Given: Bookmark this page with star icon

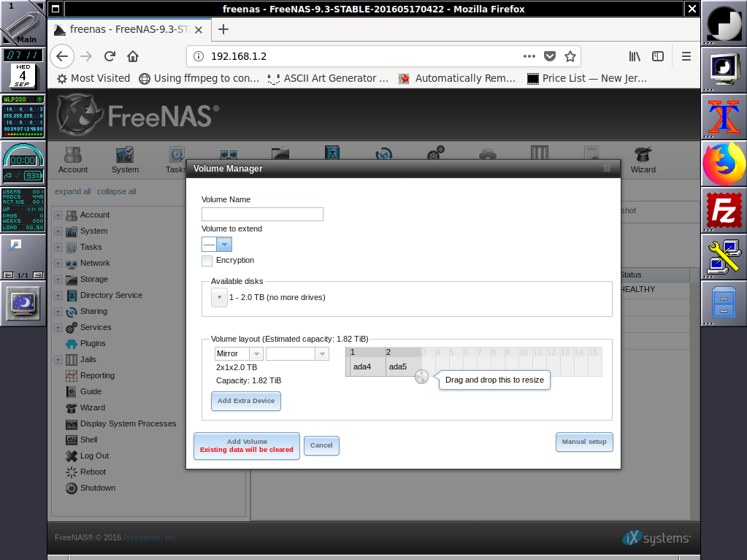Looking at the screenshot, I should (570, 56).
